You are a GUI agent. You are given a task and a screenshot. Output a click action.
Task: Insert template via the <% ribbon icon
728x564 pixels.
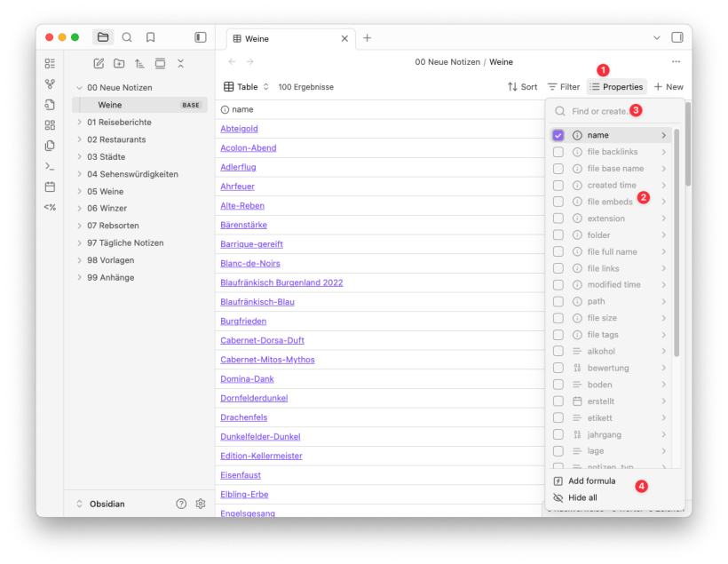click(x=50, y=207)
